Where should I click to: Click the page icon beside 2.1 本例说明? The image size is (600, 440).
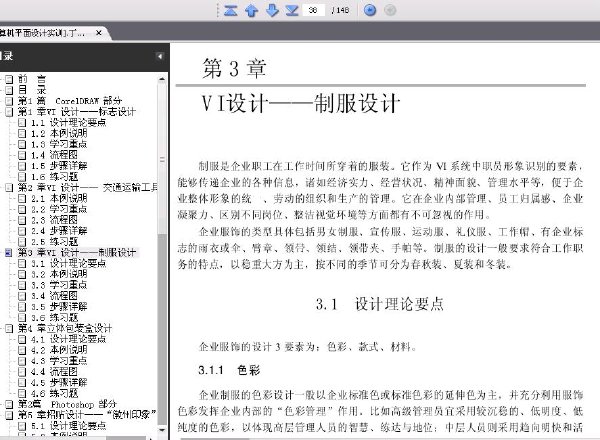tap(22, 199)
